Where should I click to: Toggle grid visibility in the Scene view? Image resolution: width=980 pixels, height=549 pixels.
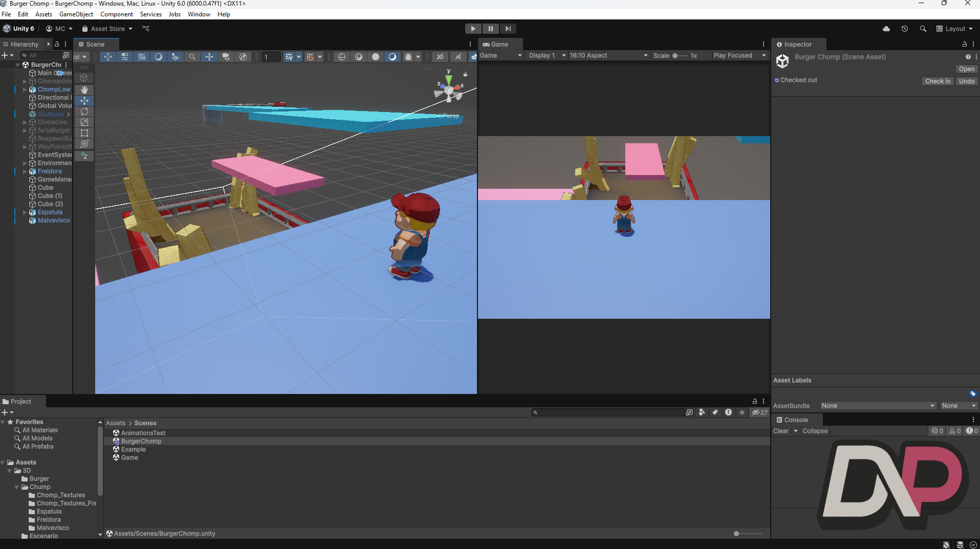[x=289, y=57]
